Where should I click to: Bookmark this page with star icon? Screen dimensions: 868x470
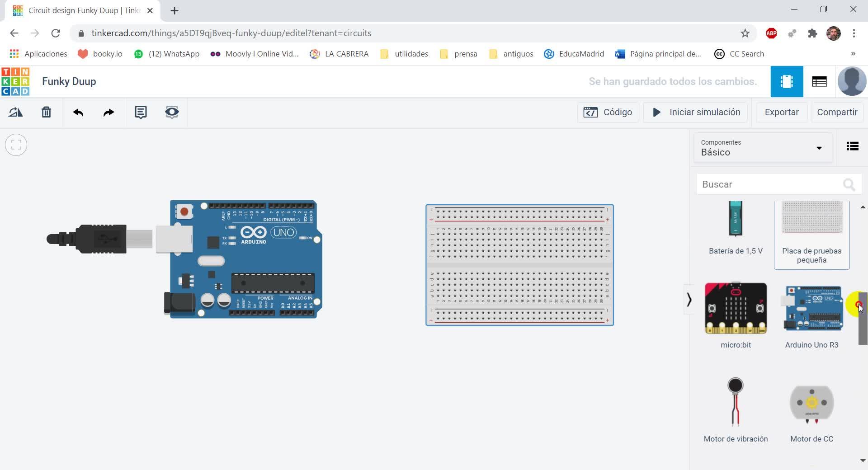[745, 33]
